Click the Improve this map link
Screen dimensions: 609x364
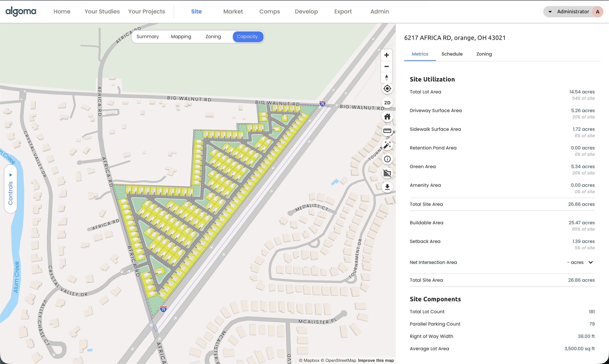376,360
